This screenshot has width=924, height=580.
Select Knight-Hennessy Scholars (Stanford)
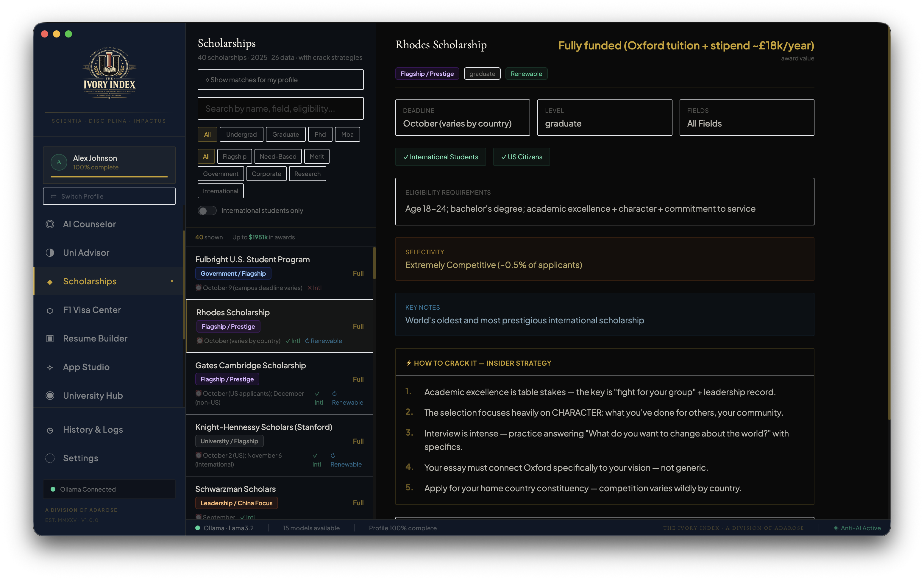[x=280, y=445]
